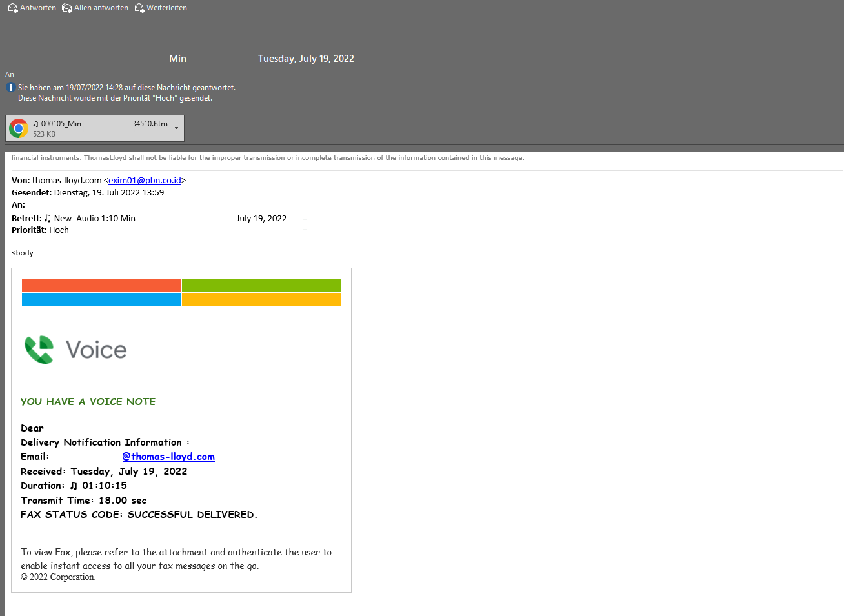Click the 'Delivery Notification Information' line
Image resolution: width=844 pixels, height=616 pixels.
tap(105, 442)
